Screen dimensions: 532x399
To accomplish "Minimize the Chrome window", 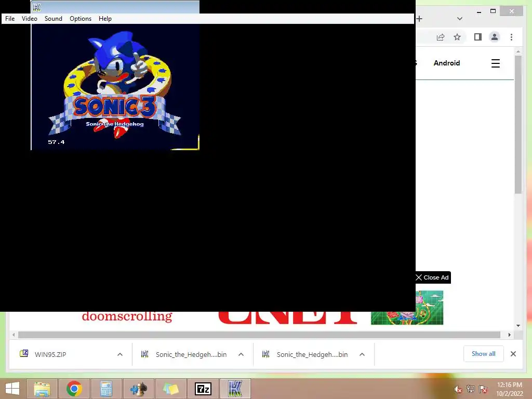I will 479,11.
